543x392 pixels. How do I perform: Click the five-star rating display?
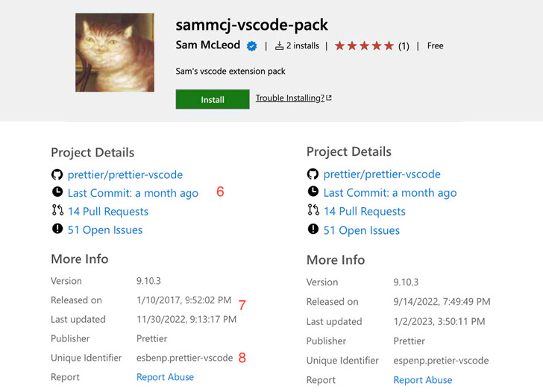(x=364, y=45)
